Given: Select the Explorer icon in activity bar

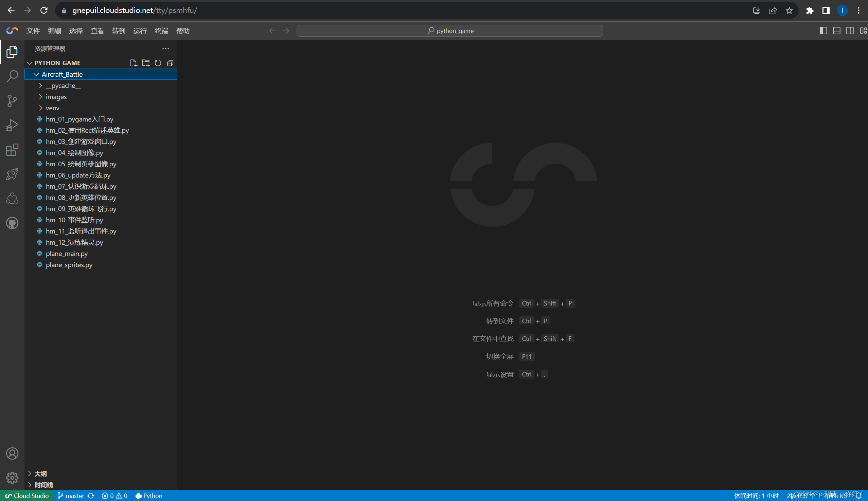Looking at the screenshot, I should [12, 52].
